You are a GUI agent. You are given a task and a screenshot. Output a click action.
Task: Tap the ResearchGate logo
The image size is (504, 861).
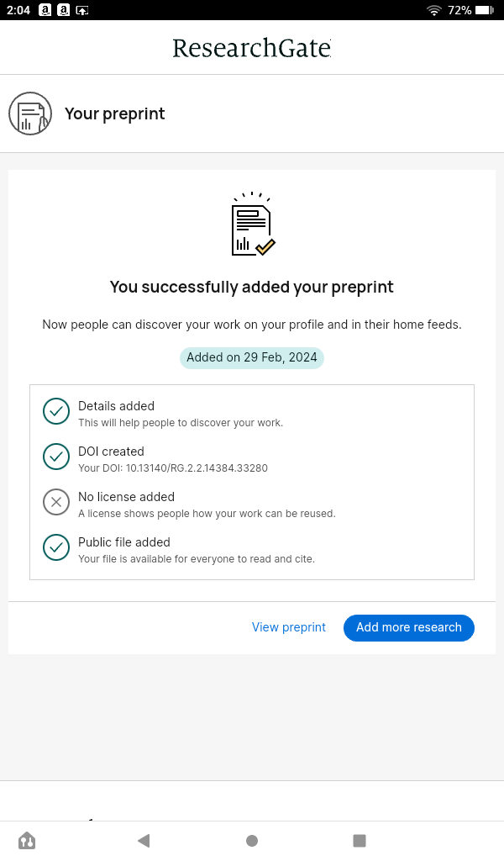pos(251,48)
